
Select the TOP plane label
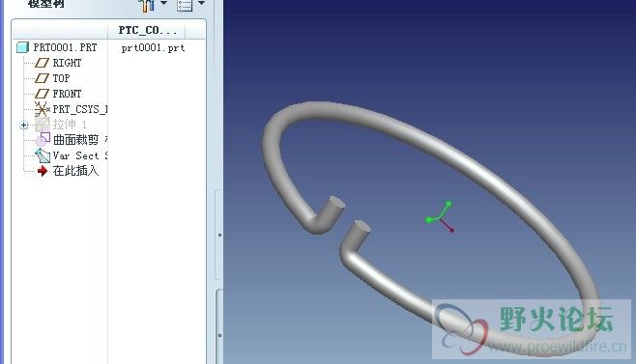point(61,78)
